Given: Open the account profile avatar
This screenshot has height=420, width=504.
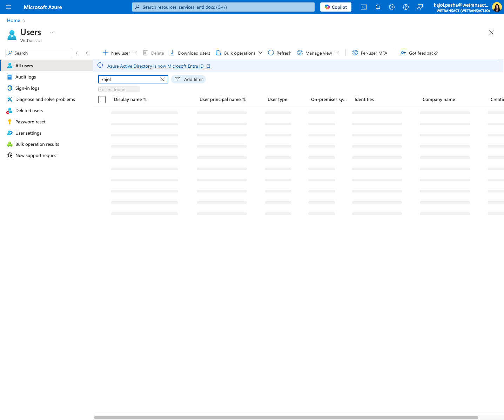Looking at the screenshot, I should coord(497,7).
